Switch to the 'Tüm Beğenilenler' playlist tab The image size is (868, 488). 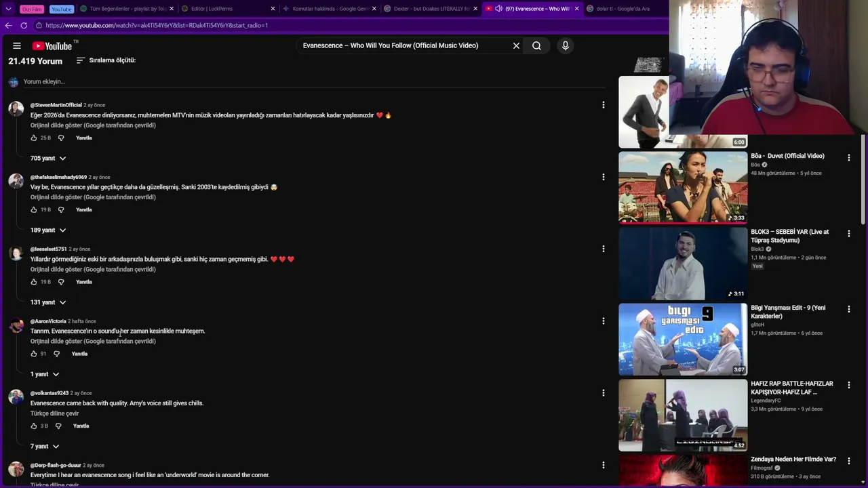pyautogui.click(x=127, y=9)
